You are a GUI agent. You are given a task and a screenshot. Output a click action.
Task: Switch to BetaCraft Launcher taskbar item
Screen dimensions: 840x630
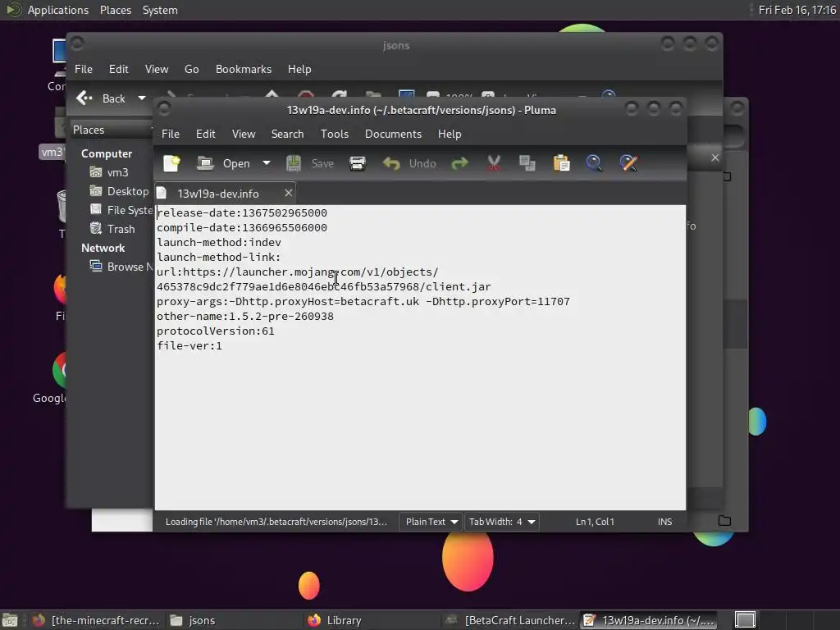click(510, 620)
